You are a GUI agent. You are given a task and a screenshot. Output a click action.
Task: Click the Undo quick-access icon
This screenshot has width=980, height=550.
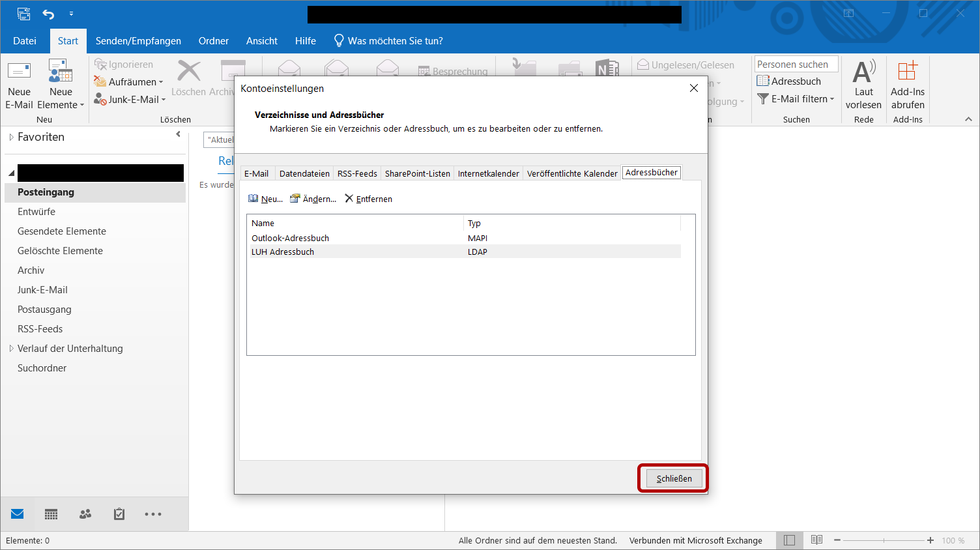coord(49,14)
